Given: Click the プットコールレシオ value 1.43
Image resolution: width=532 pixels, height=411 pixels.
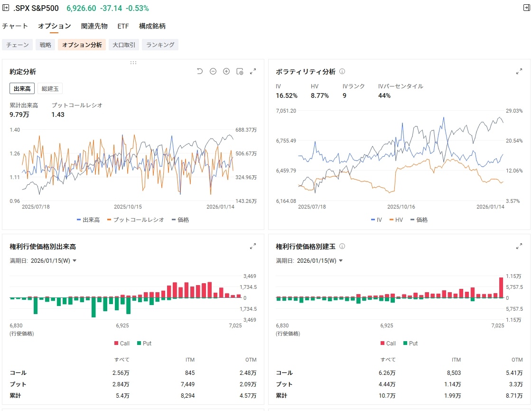Looking at the screenshot, I should [58, 115].
